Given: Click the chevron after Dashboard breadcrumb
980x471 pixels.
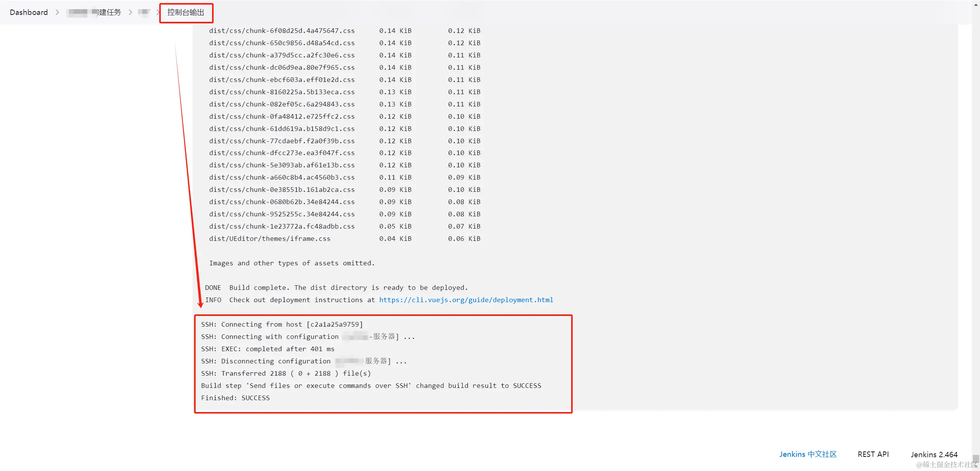Looking at the screenshot, I should coord(57,12).
